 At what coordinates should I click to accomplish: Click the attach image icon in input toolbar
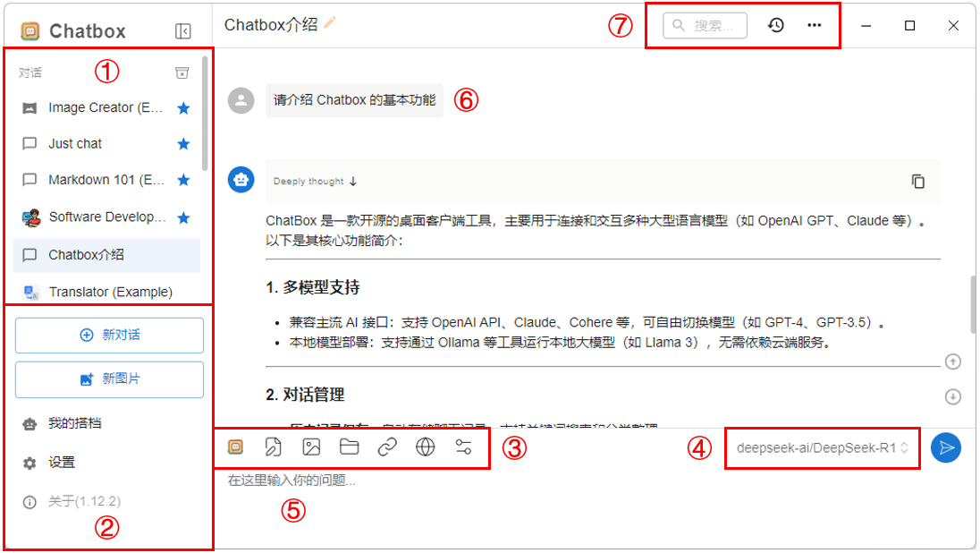point(311,447)
